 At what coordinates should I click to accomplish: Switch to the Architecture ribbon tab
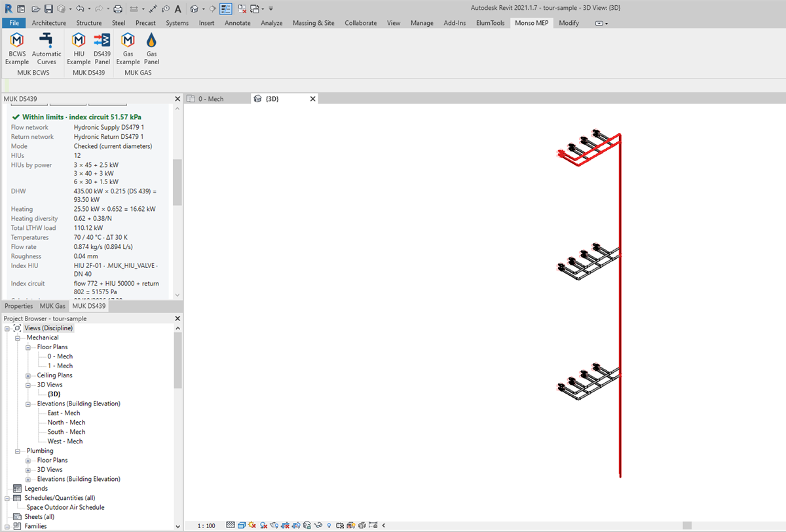point(48,23)
